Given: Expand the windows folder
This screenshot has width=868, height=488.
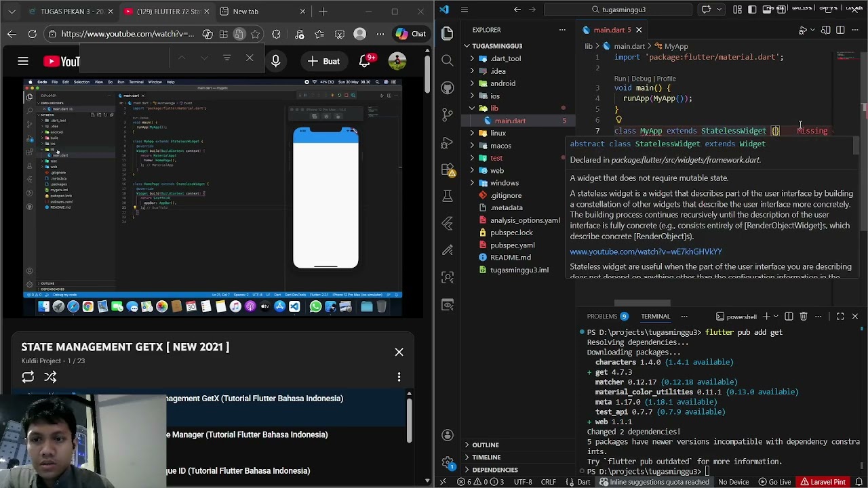Looking at the screenshot, I should coord(473,183).
